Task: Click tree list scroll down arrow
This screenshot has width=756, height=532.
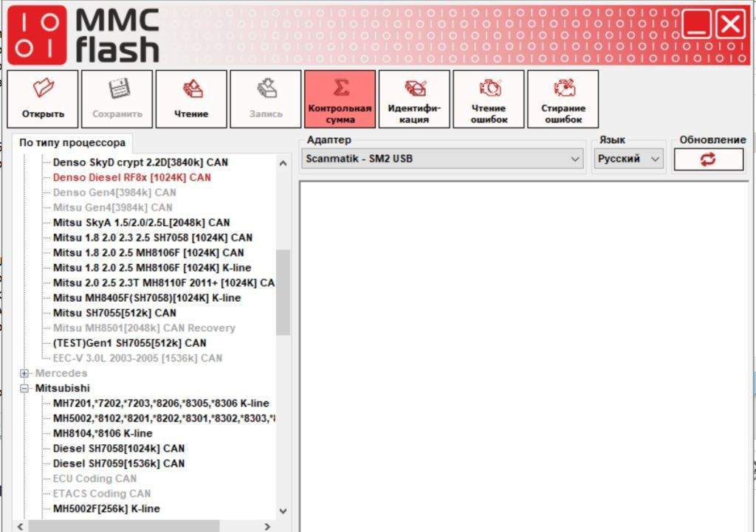Action: click(283, 511)
